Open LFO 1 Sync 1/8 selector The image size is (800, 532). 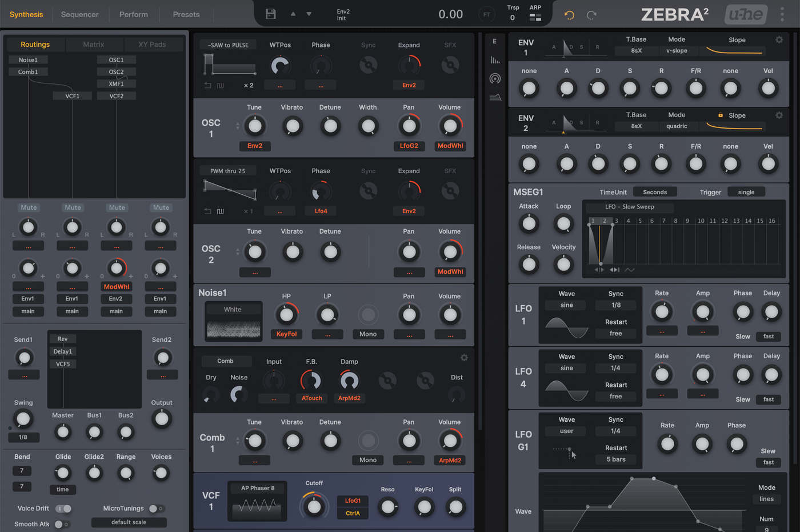click(615, 305)
